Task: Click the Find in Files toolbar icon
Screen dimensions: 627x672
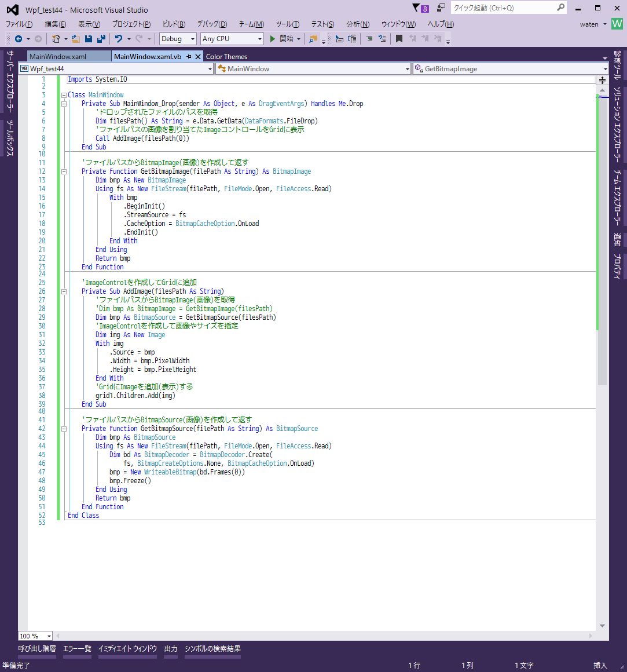Action: (x=313, y=39)
